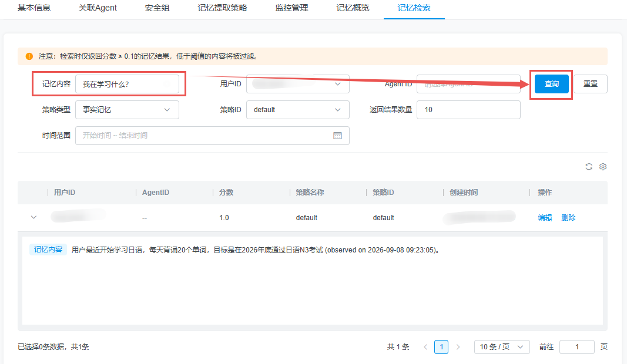Image resolution: width=627 pixels, height=364 pixels.
Task: Open the 策略类型 dropdown showing 事实记忆
Action: point(127,110)
